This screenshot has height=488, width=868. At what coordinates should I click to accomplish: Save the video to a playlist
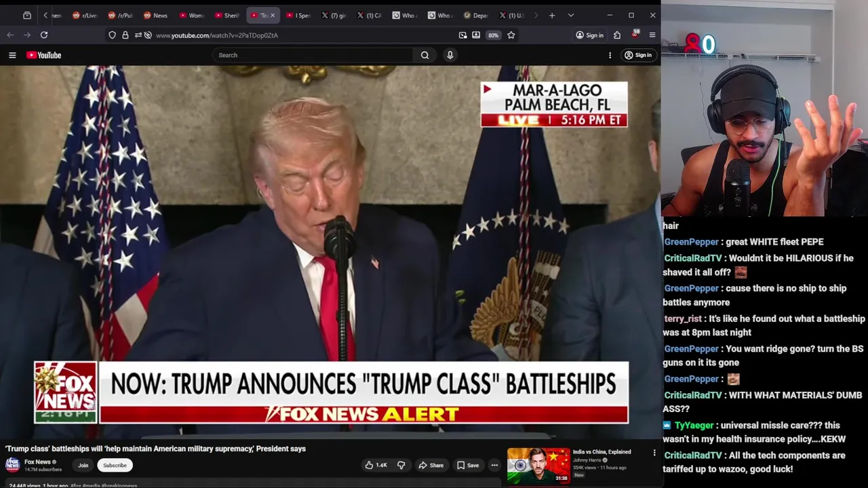468,465
